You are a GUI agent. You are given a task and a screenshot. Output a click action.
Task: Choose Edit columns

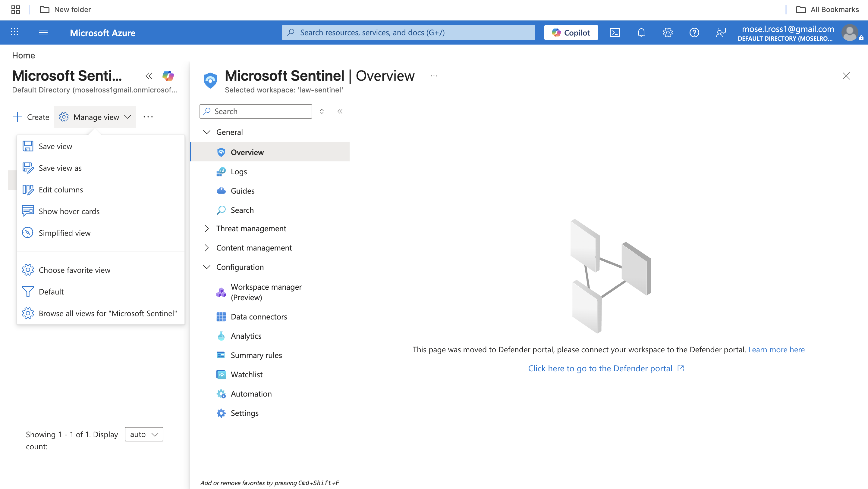point(101,189)
